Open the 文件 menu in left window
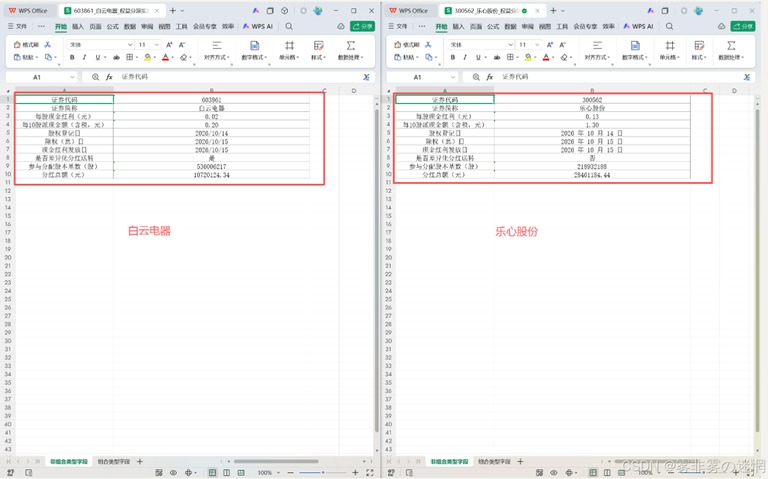This screenshot has width=768, height=479. coord(18,26)
